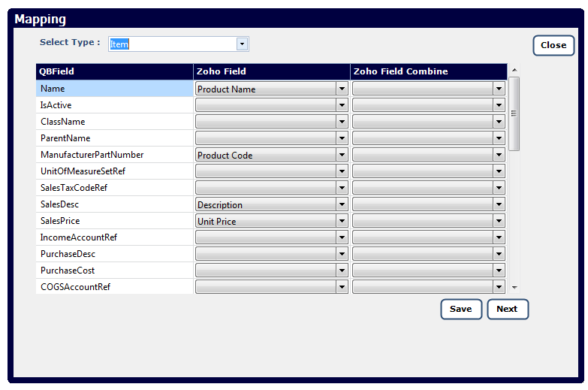The width and height of the screenshot is (588, 390).
Task: Select the COGSAccountRef QBField cell
Action: 114,287
